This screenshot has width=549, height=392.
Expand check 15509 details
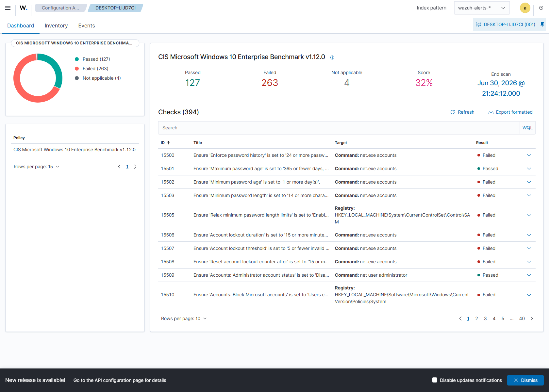[529, 275]
